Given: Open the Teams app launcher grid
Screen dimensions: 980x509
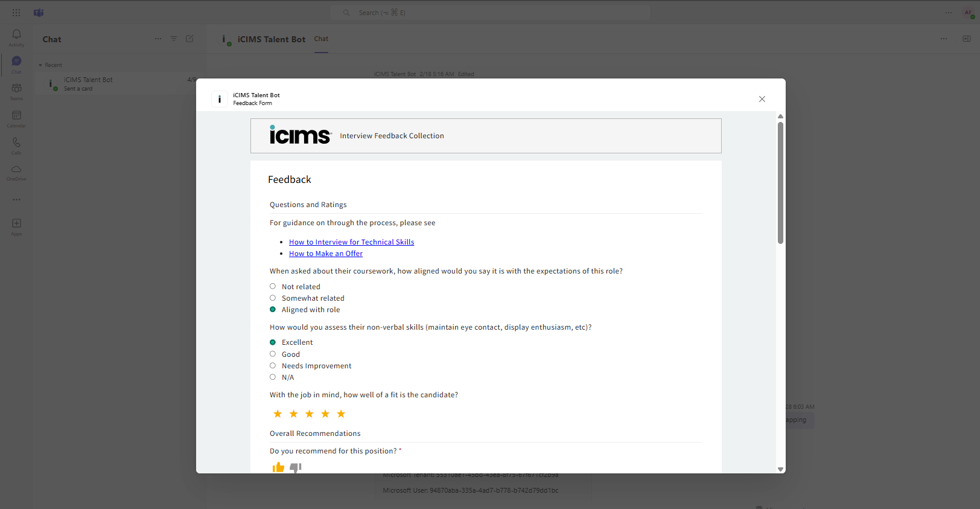Looking at the screenshot, I should pyautogui.click(x=16, y=13).
